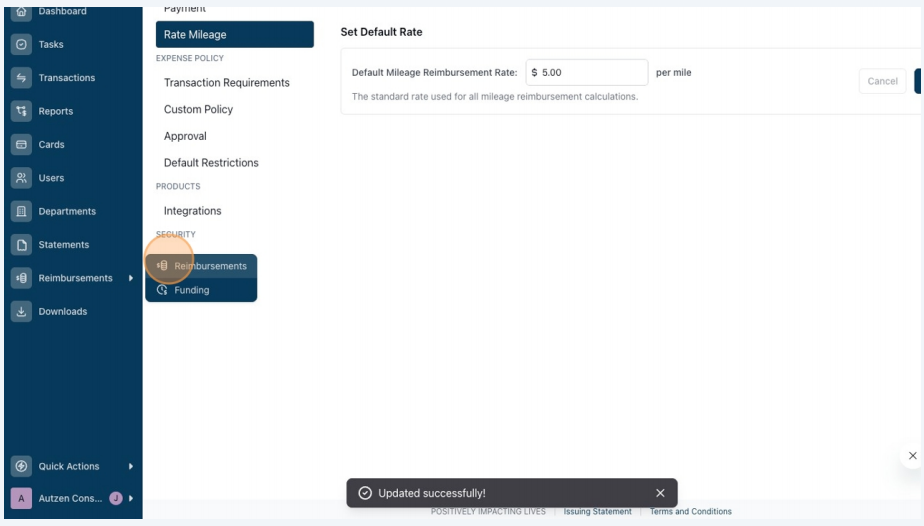Dismiss the Updated successfully toast

pos(660,493)
